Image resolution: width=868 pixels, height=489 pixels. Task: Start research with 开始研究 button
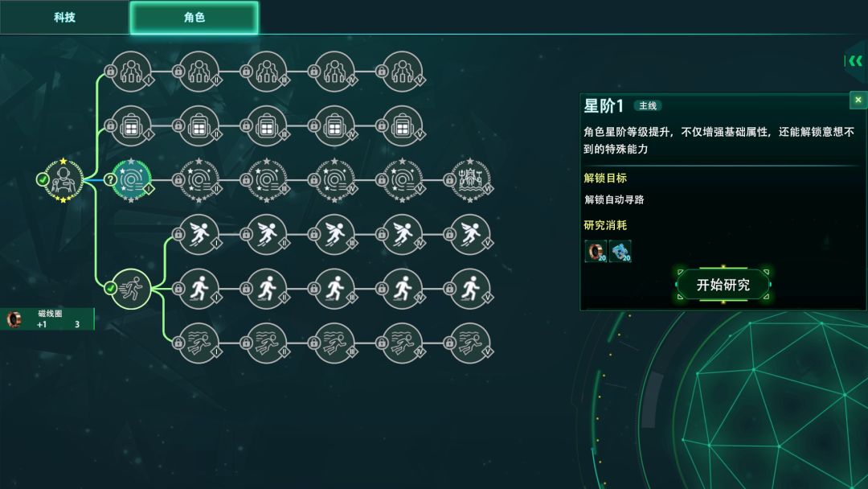coord(723,285)
